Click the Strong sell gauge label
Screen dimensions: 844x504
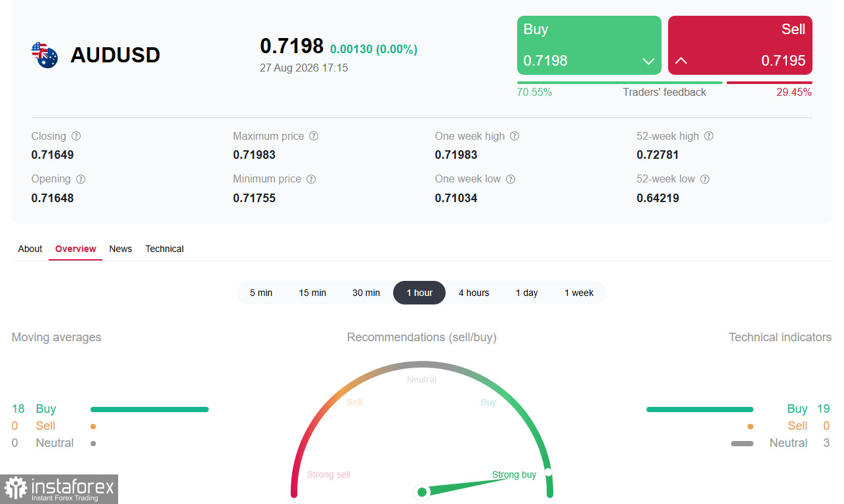328,474
